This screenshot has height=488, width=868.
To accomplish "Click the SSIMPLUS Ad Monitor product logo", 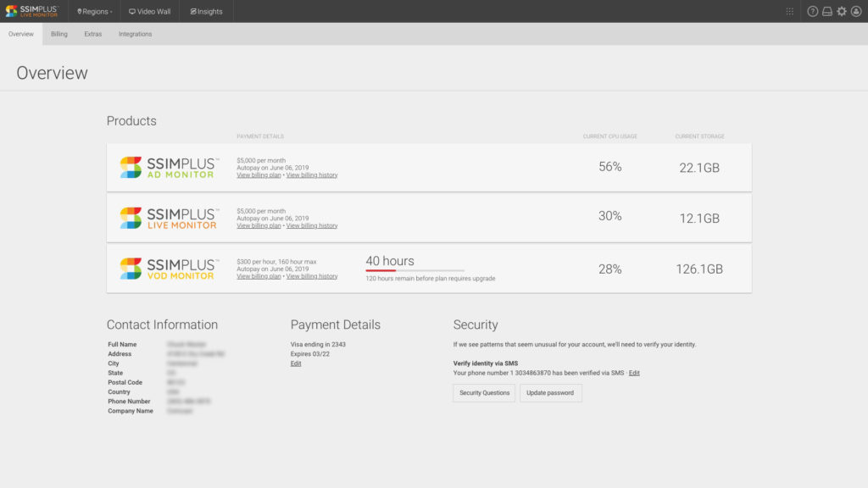I will 170,167.
